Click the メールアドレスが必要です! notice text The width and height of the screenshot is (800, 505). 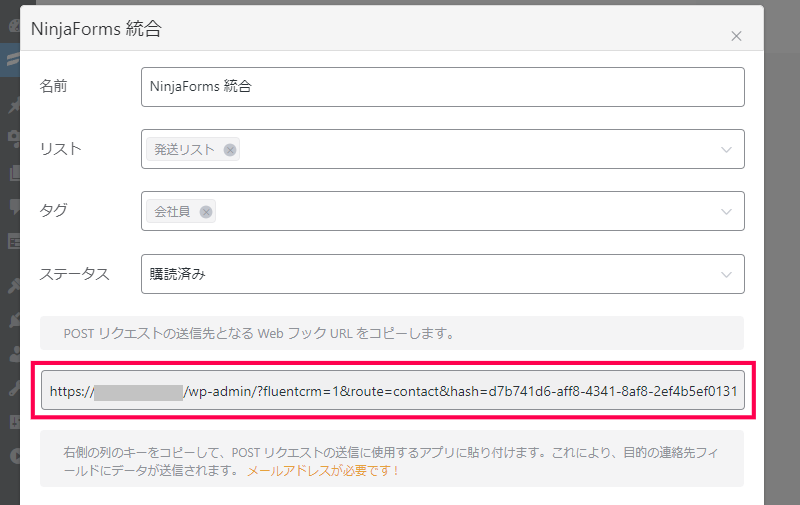322,471
